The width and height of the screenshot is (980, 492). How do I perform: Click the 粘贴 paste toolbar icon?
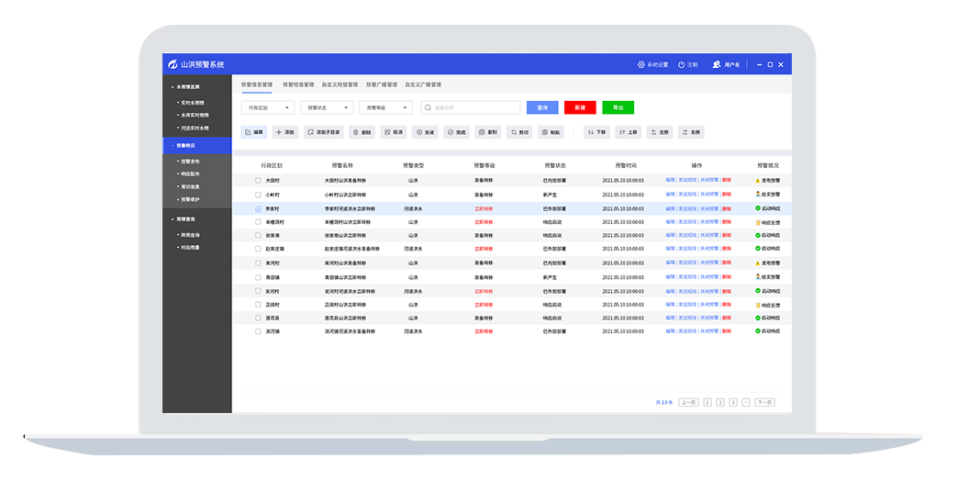[x=551, y=132]
